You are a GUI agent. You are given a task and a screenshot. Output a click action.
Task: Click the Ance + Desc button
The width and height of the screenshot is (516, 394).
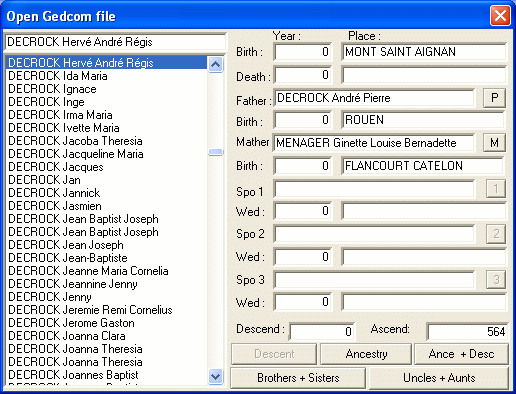(x=461, y=354)
